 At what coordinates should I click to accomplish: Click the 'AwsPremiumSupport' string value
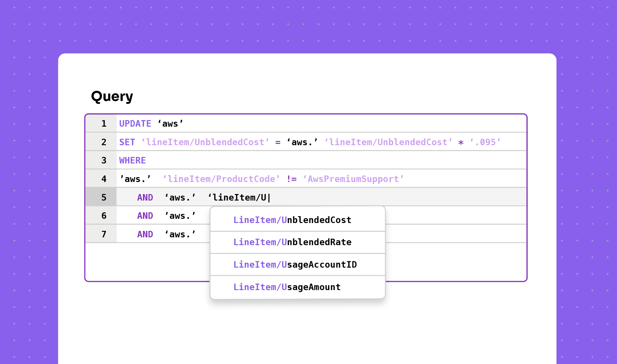[x=353, y=179]
